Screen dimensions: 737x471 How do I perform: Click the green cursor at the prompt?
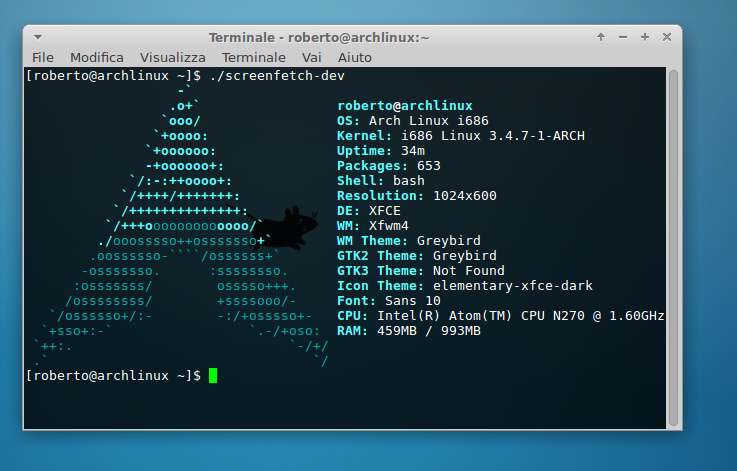tap(213, 376)
